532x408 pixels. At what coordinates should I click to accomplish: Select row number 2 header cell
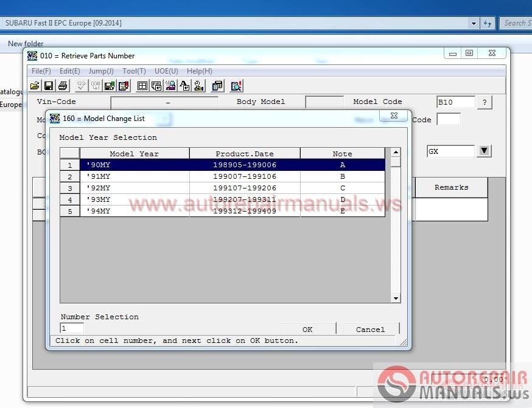click(x=70, y=176)
